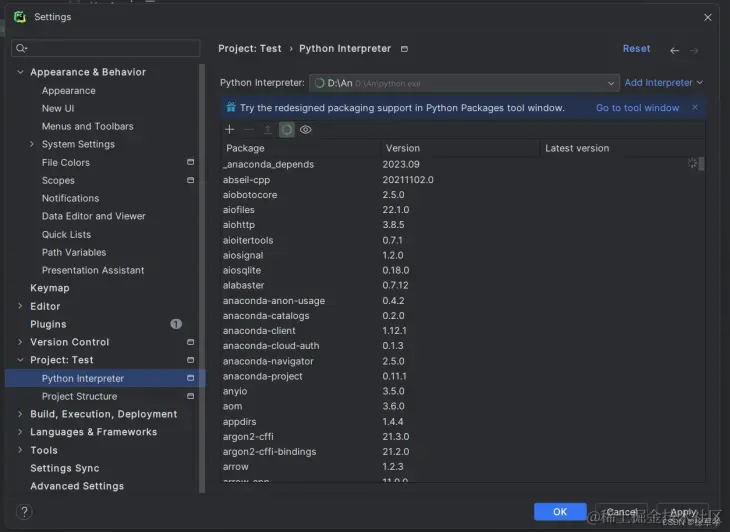Click project-level icon beside Project Structure
Screen dimensions: 730x532
(x=190, y=396)
